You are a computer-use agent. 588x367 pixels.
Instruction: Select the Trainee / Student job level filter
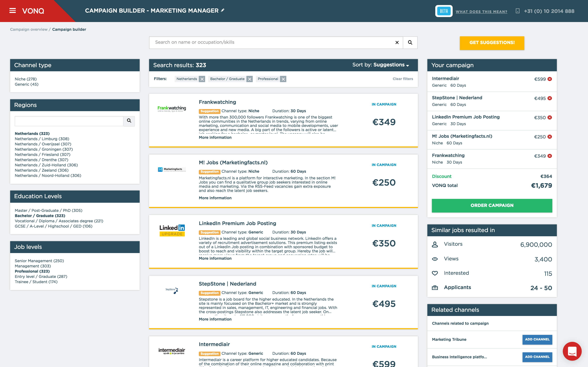36,282
